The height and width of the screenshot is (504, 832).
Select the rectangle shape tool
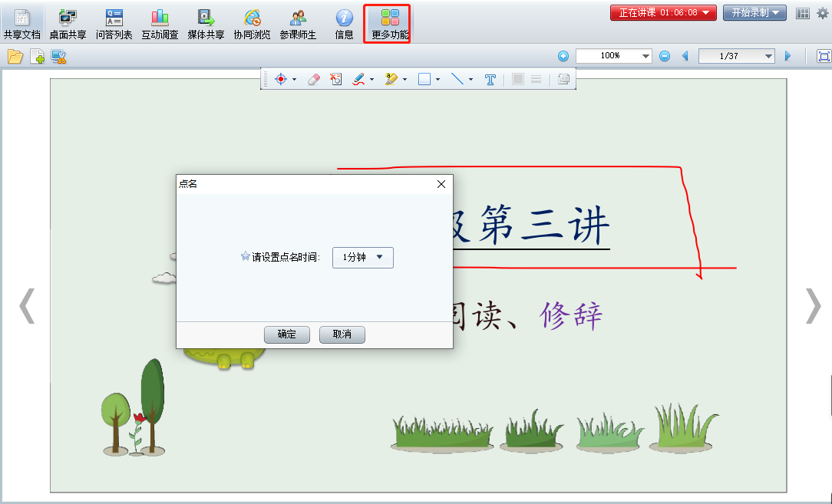click(x=424, y=79)
